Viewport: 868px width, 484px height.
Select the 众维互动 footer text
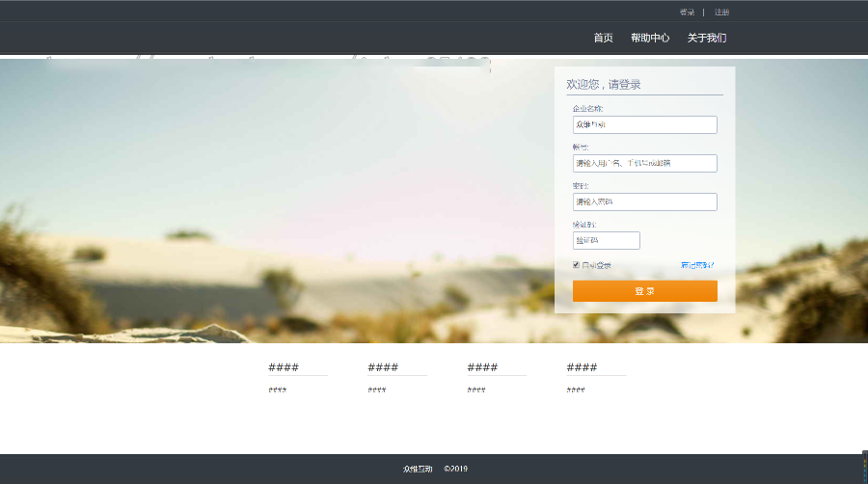[418, 470]
